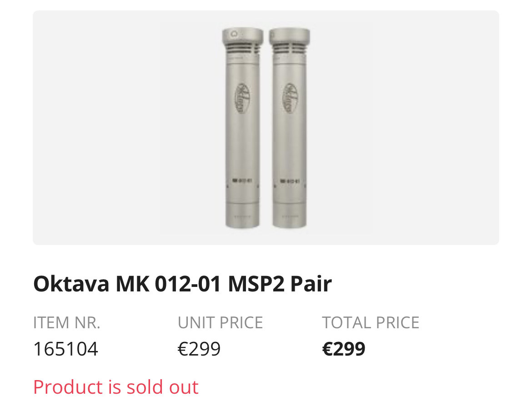The width and height of the screenshot is (532, 411).
Task: Click the UNIT PRICE label
Action: coord(220,322)
